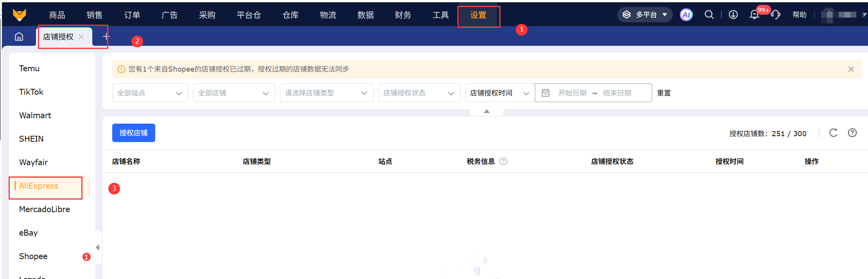Open the 订单 menu

click(132, 15)
